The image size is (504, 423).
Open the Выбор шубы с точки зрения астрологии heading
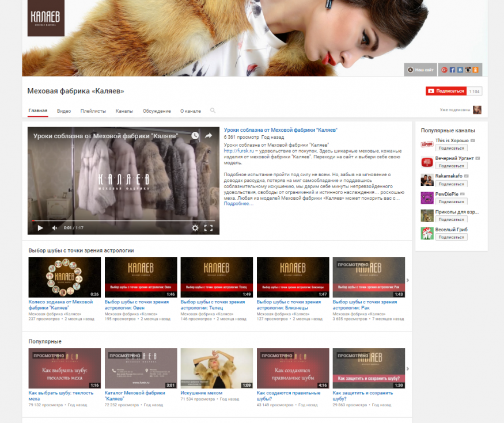(81, 250)
